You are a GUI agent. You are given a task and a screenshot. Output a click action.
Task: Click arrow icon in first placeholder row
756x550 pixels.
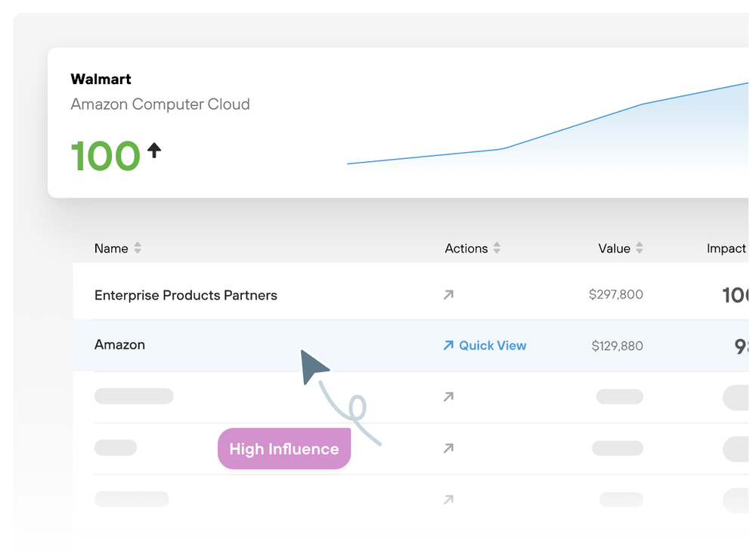[x=448, y=396]
